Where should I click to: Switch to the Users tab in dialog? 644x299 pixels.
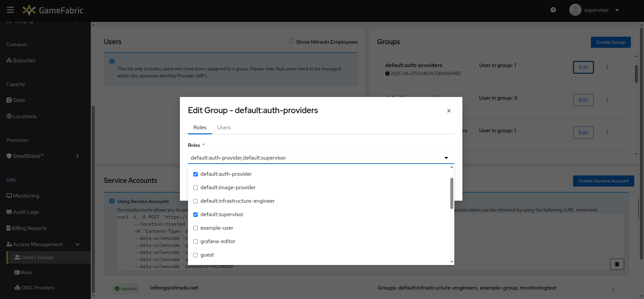(x=224, y=127)
